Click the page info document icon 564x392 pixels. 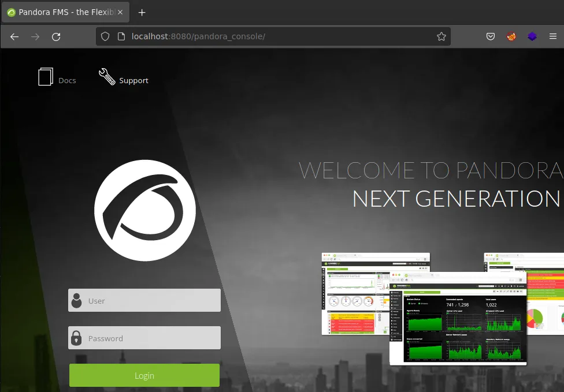pos(121,36)
